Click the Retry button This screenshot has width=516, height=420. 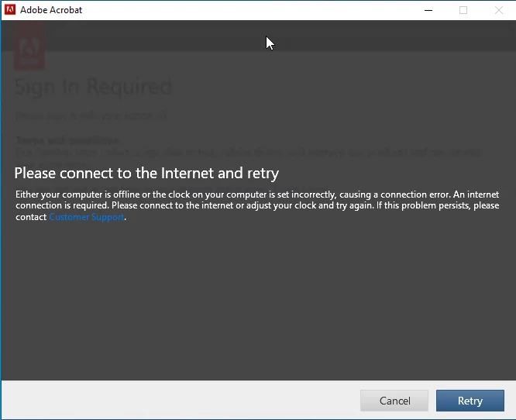pyautogui.click(x=470, y=401)
